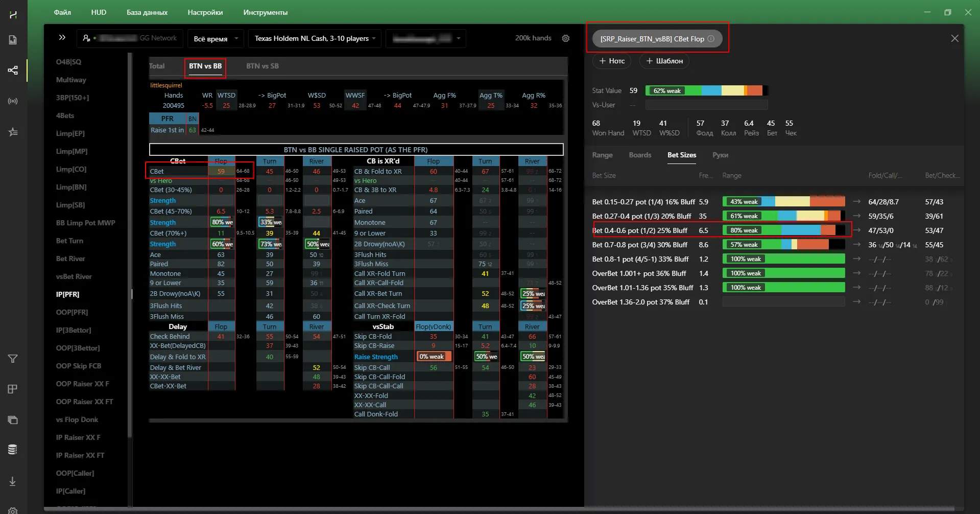Viewport: 980px width, 514px height.
Task: Click the + Шаблон button
Action: pyautogui.click(x=664, y=61)
